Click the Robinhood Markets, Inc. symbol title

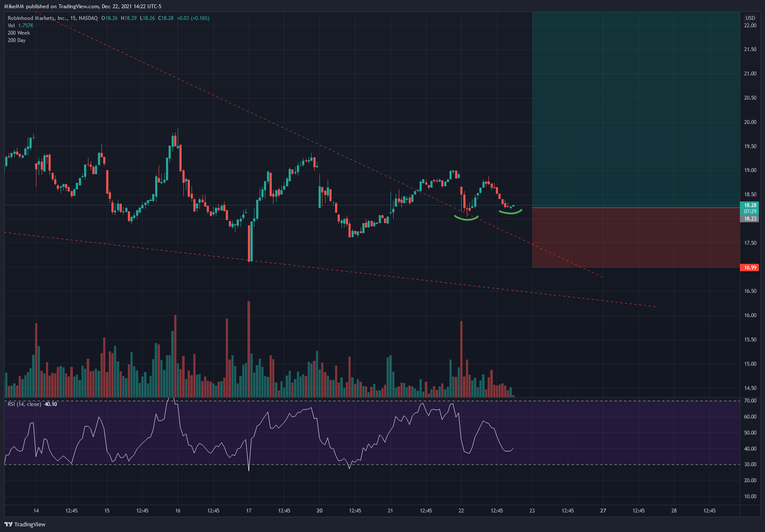click(37, 18)
